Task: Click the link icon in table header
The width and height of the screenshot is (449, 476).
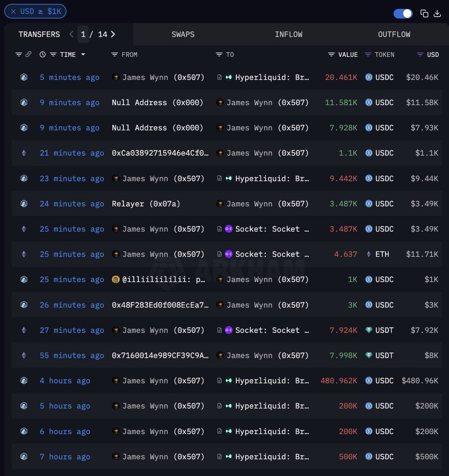Action: tap(28, 54)
